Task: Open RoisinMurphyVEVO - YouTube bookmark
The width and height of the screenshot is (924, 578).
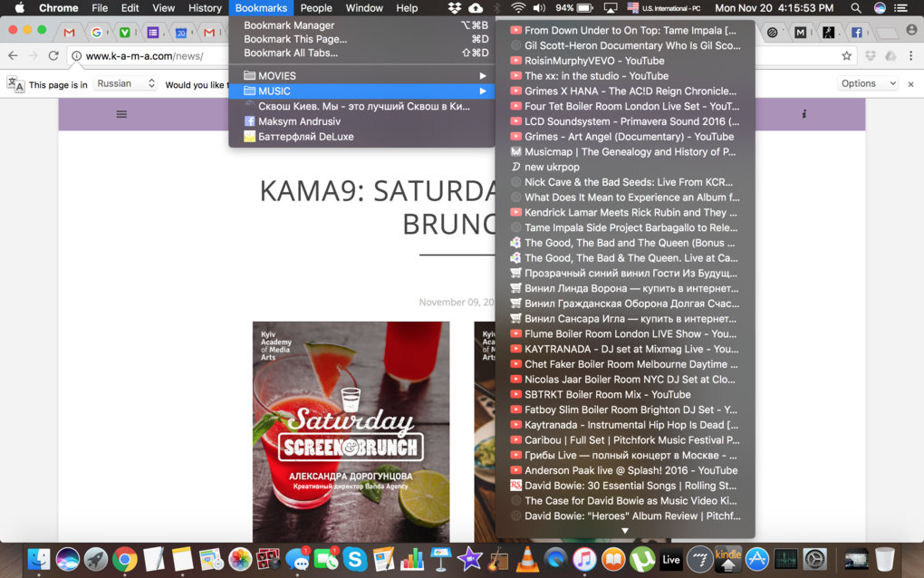Action: [625, 61]
